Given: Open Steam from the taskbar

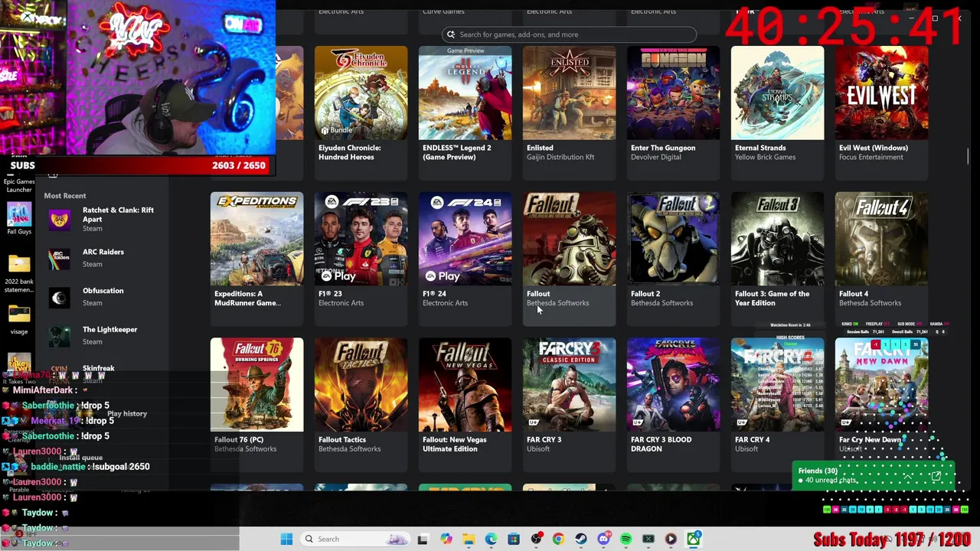Looking at the screenshot, I should [x=581, y=539].
